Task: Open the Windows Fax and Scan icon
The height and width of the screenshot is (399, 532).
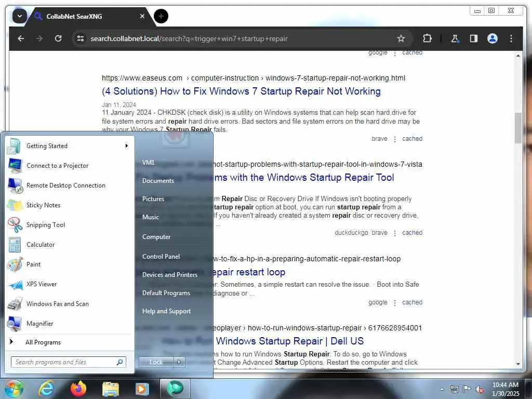Action: point(15,304)
